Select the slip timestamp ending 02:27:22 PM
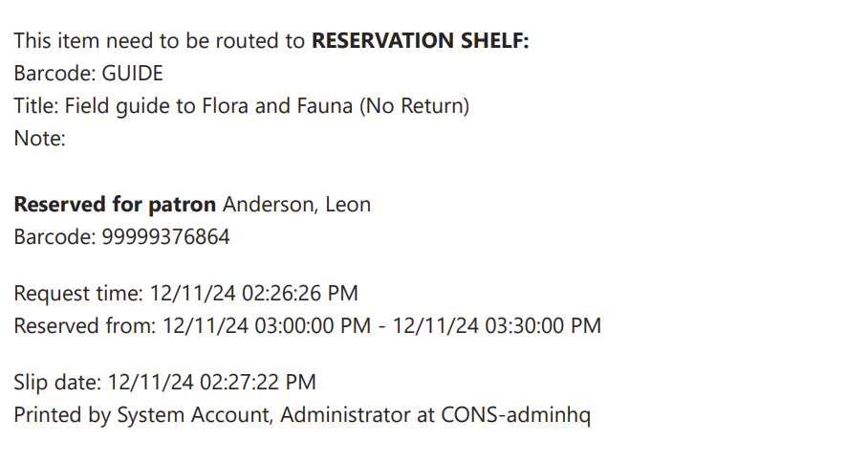 click(x=211, y=383)
